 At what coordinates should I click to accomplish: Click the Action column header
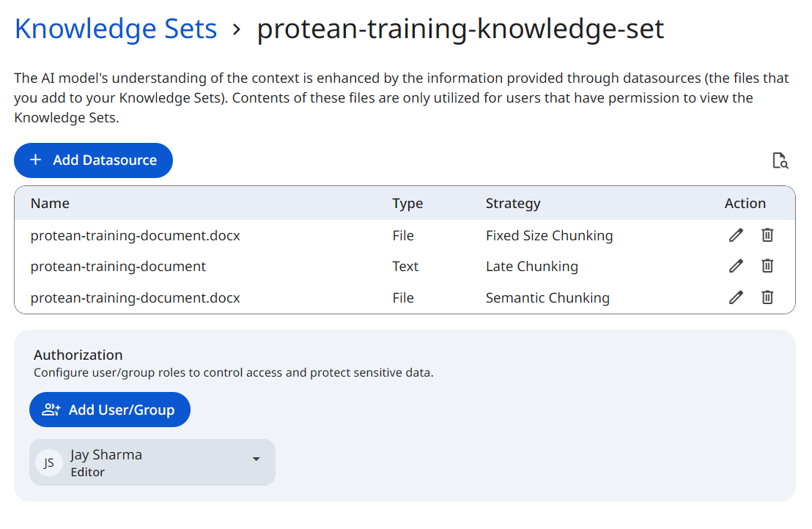[x=745, y=204]
